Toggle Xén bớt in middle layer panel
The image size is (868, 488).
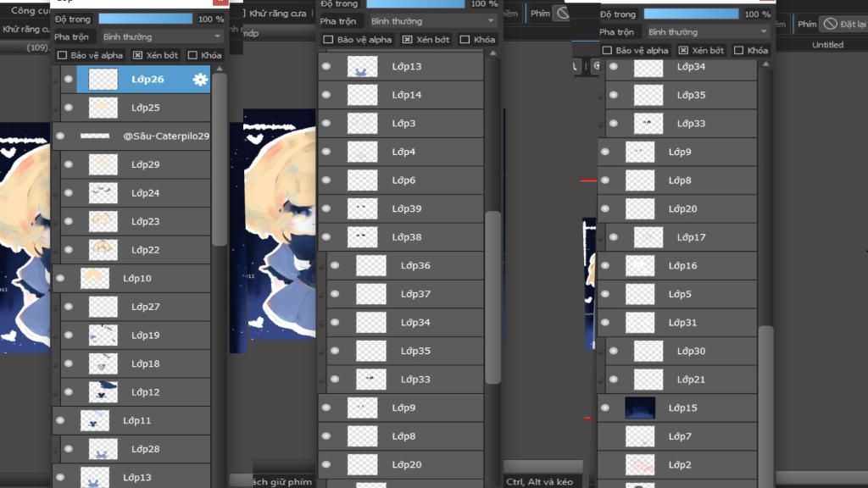(x=408, y=40)
